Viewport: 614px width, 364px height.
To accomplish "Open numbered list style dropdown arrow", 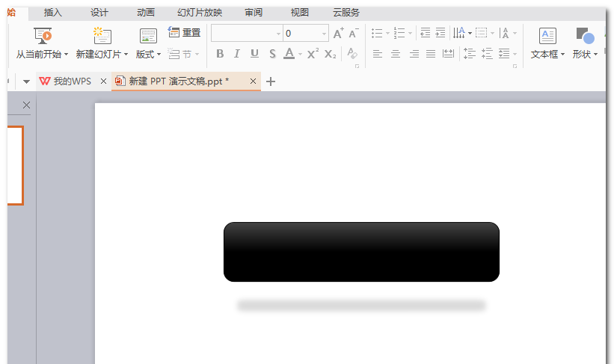I will click(x=410, y=34).
